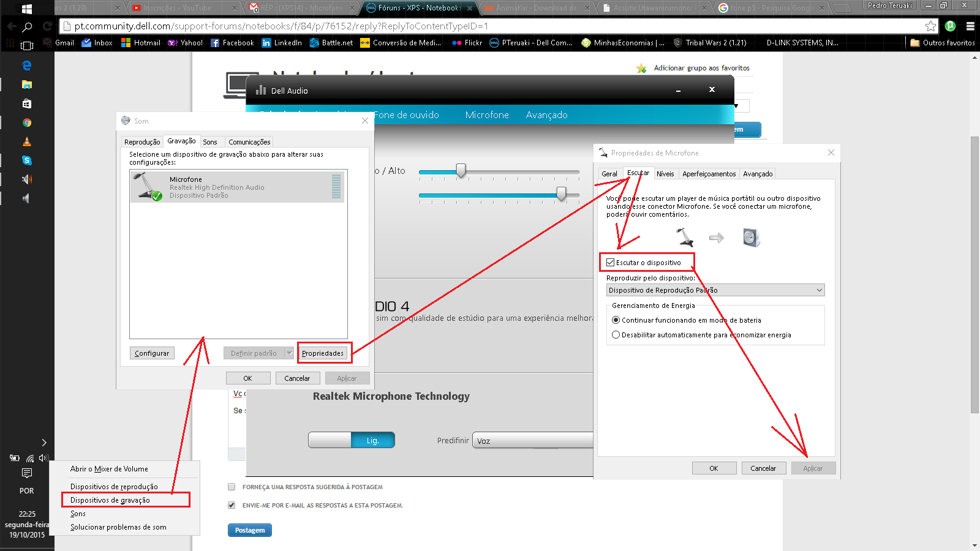Open the Windows Start menu
980x551 pixels.
pos(26,9)
